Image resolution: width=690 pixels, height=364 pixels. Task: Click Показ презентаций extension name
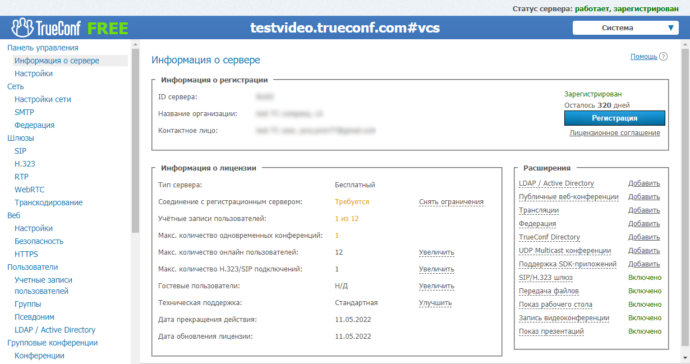tap(551, 331)
